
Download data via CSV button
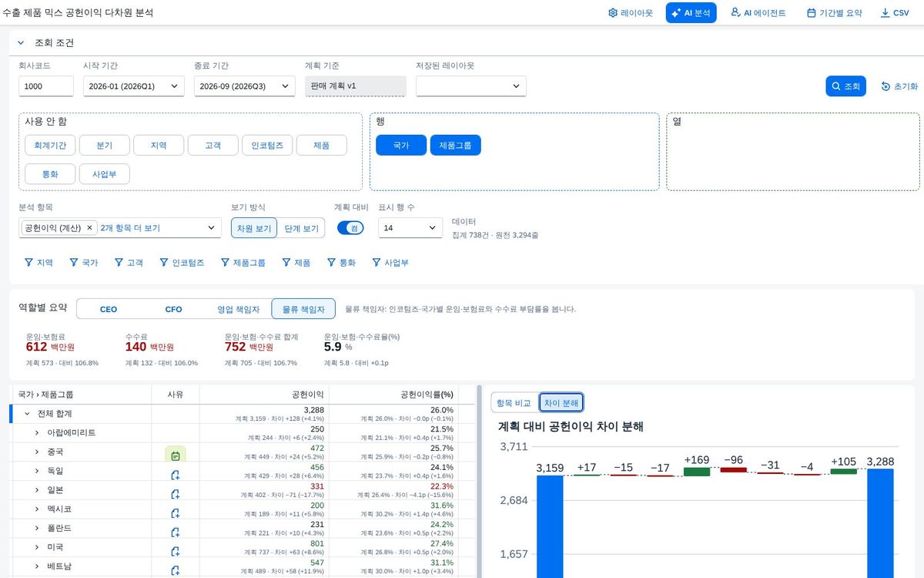(x=894, y=13)
